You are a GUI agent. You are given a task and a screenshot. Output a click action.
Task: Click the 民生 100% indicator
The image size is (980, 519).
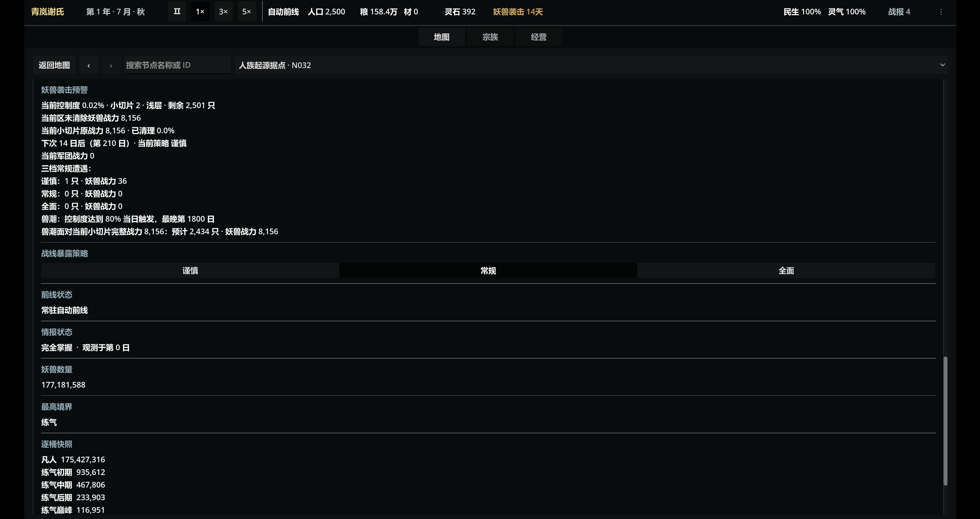tap(802, 12)
